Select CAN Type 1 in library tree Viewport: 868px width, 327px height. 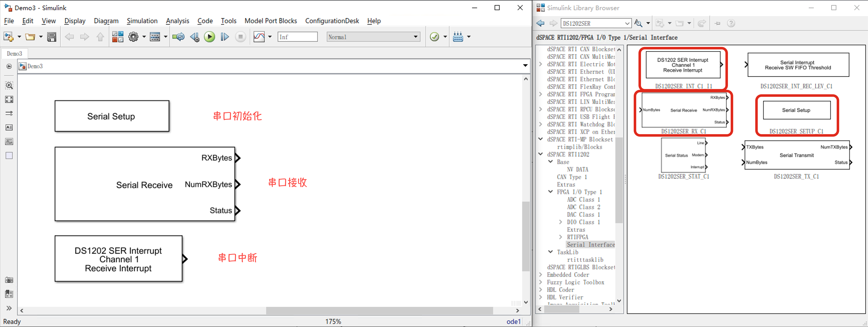[572, 177]
